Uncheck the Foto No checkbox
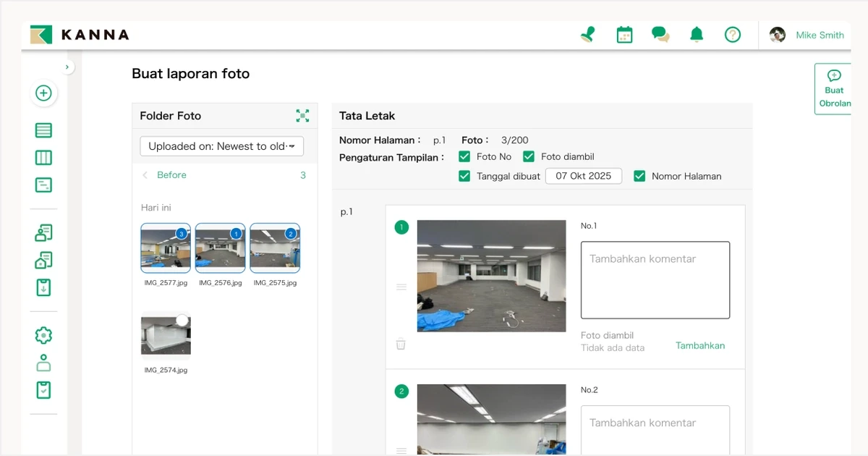The image size is (868, 456). (464, 156)
